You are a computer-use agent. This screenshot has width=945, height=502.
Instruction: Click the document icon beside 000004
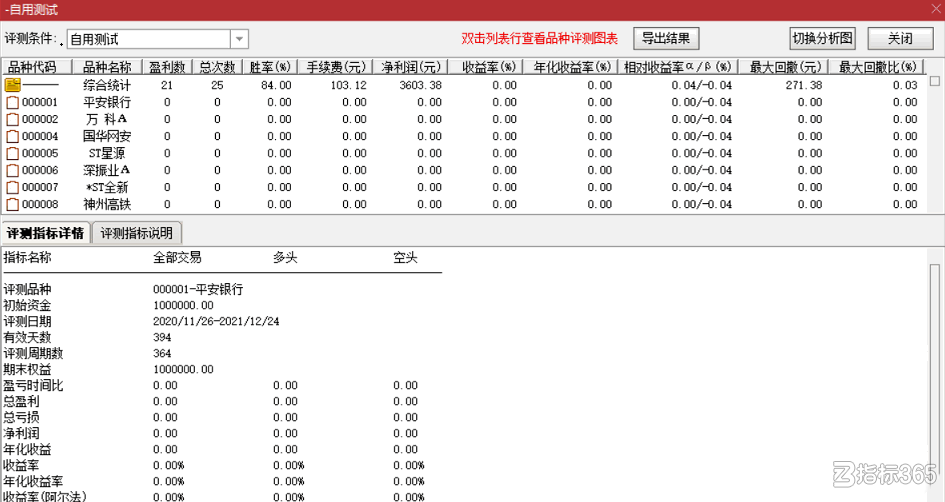(12, 136)
